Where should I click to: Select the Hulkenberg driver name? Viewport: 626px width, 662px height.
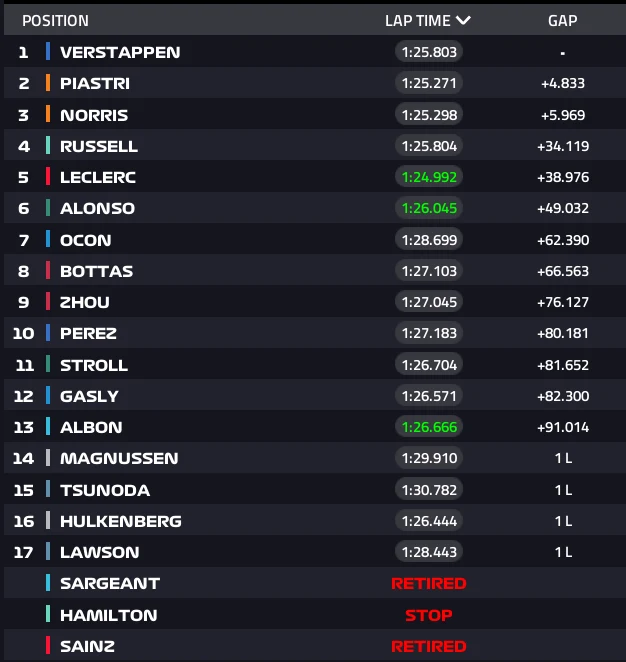[120, 521]
